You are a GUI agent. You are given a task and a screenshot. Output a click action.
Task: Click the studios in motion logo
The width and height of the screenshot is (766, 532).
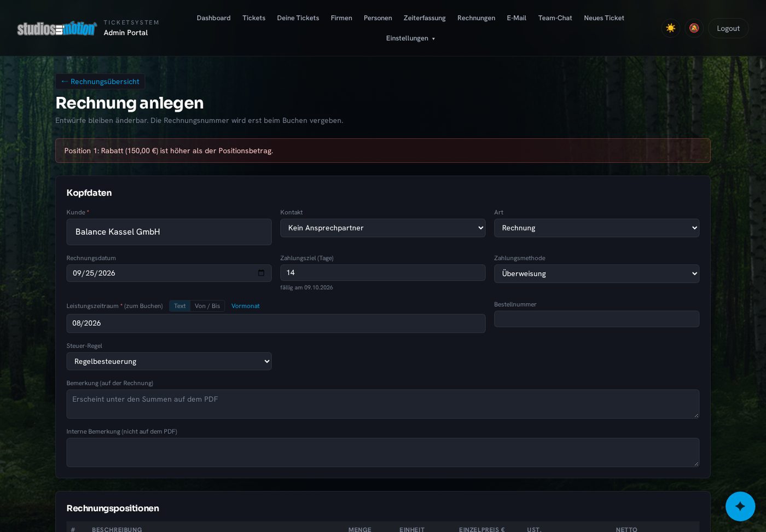point(57,28)
